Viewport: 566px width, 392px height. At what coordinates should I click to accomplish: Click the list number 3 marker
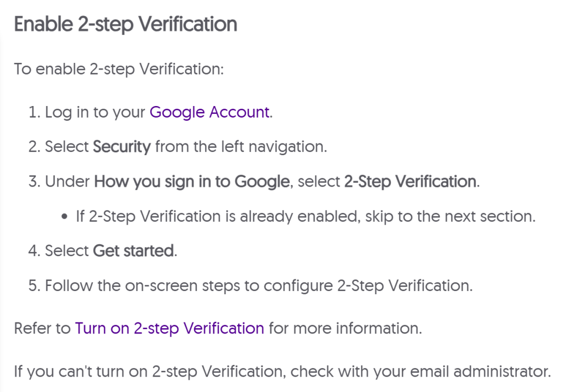click(33, 182)
